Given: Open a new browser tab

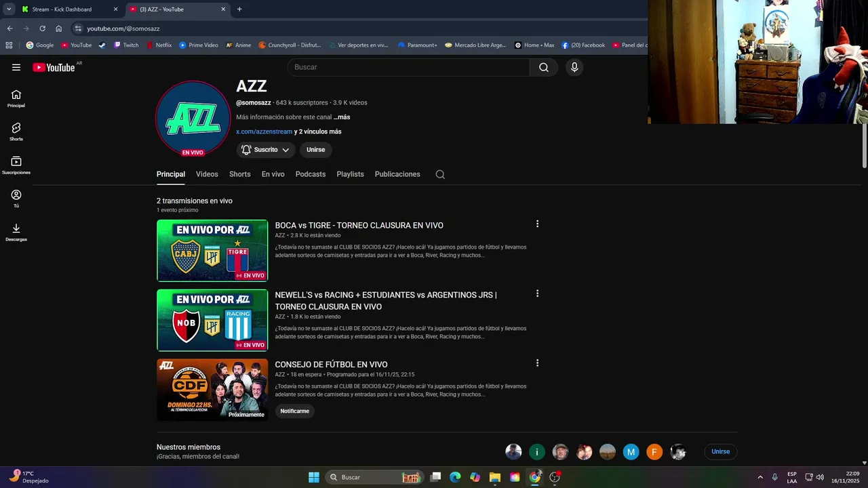Looking at the screenshot, I should point(239,9).
